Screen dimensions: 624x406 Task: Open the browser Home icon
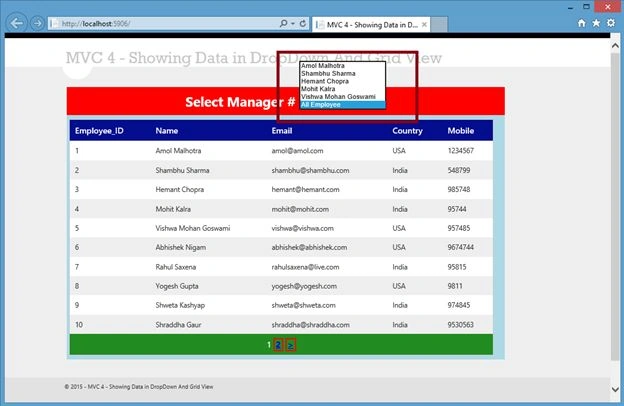point(582,23)
